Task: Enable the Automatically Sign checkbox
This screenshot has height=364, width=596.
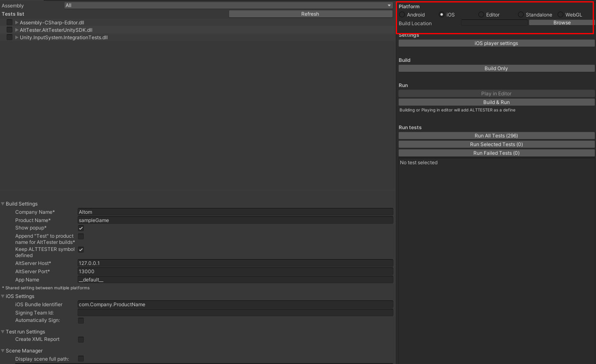Action: 81,321
